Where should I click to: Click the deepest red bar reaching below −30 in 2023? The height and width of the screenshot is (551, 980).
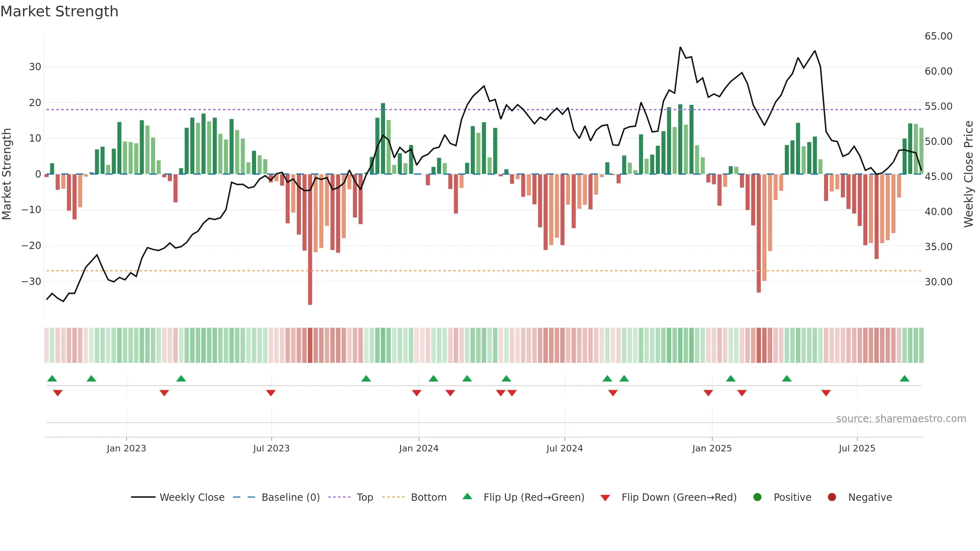click(310, 239)
